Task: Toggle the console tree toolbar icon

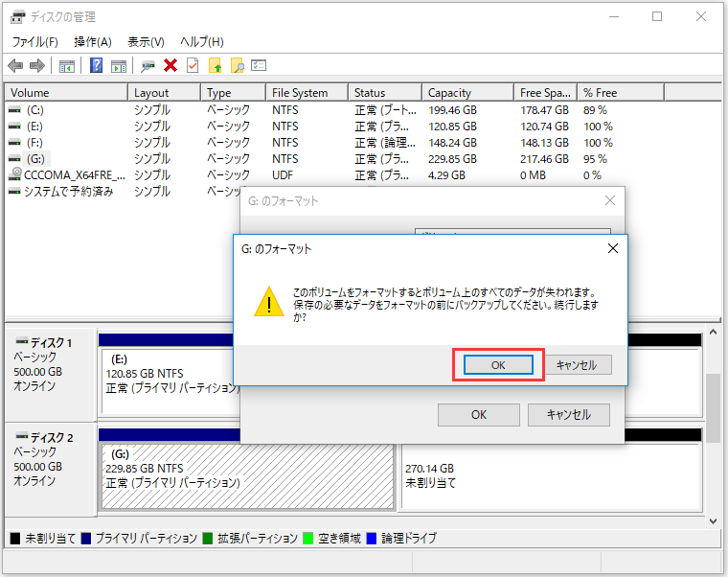Action: [x=67, y=66]
